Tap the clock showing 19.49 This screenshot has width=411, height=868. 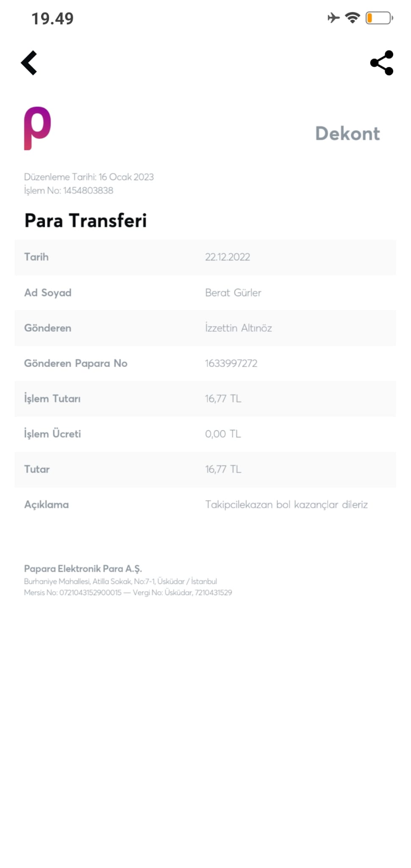[53, 19]
